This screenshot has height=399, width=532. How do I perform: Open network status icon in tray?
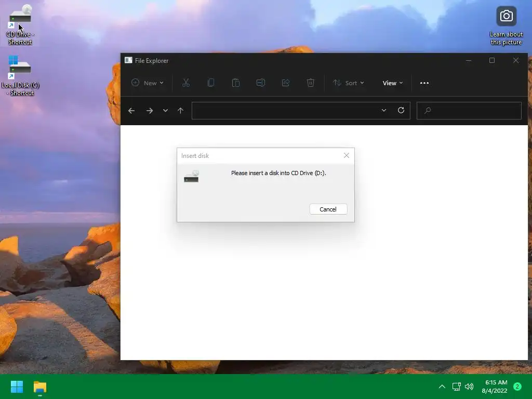point(456,387)
